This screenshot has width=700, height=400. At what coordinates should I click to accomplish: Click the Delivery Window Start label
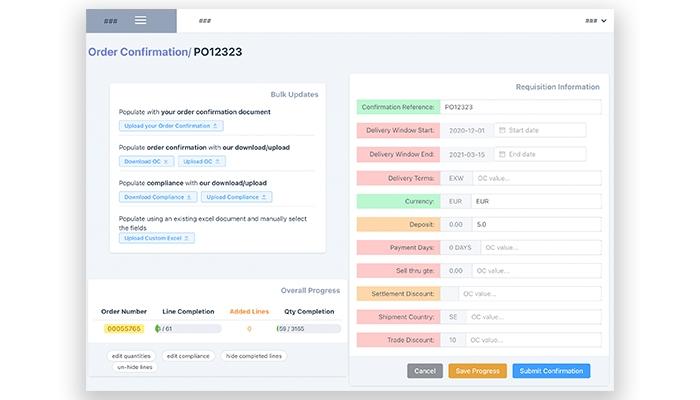point(399,130)
